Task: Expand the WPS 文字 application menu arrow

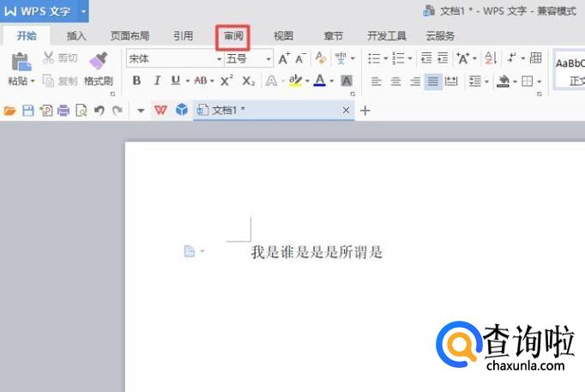Action: click(82, 11)
